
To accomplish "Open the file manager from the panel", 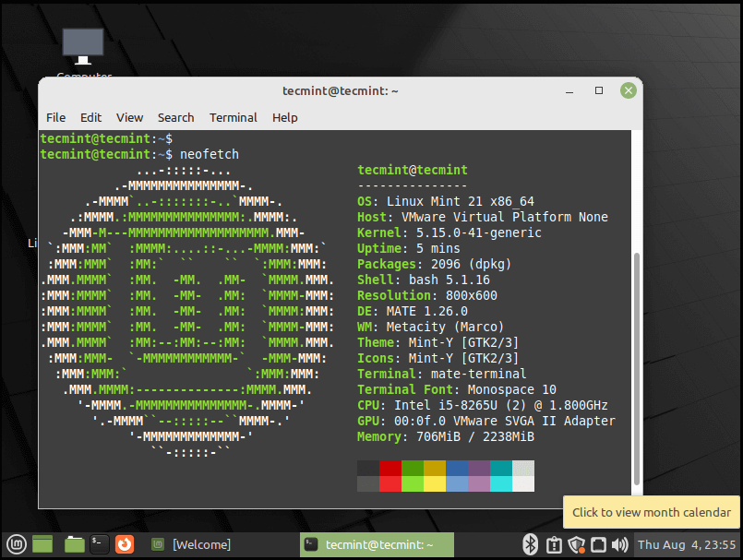I will coord(75,544).
